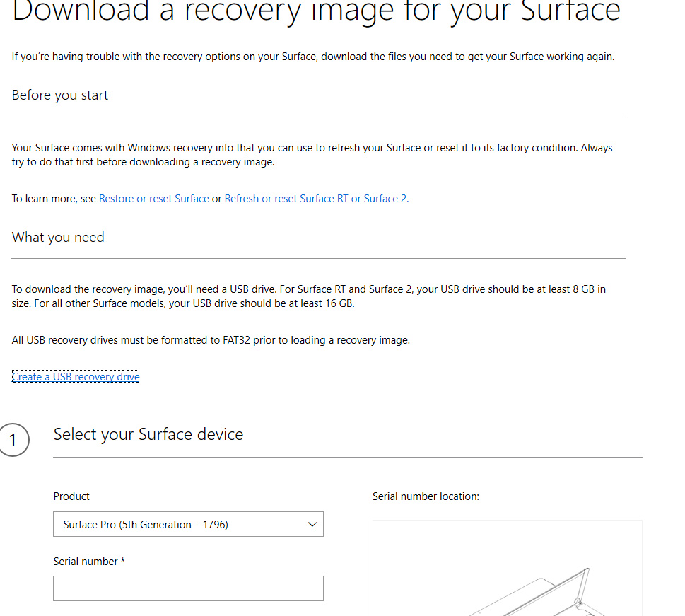Click the 'Product' field label
The height and width of the screenshot is (616, 685).
click(x=71, y=496)
